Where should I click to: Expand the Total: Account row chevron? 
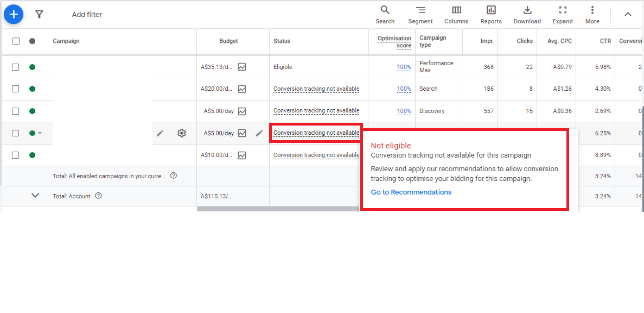35,196
